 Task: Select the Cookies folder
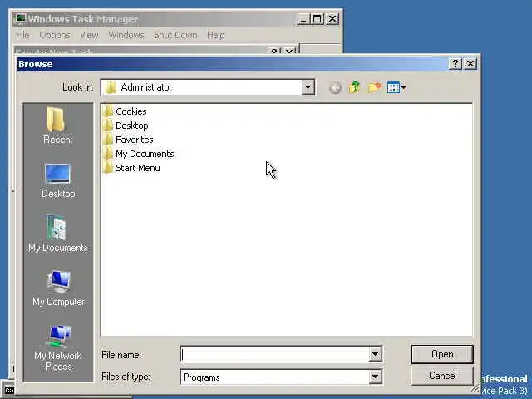coord(125,111)
